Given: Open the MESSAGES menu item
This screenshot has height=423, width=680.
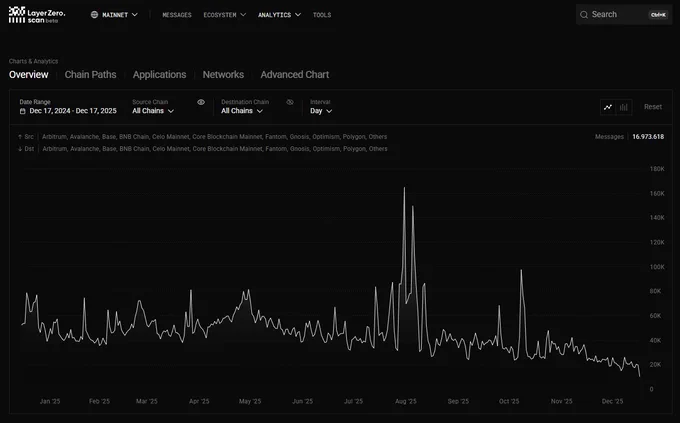Looking at the screenshot, I should 177,15.
